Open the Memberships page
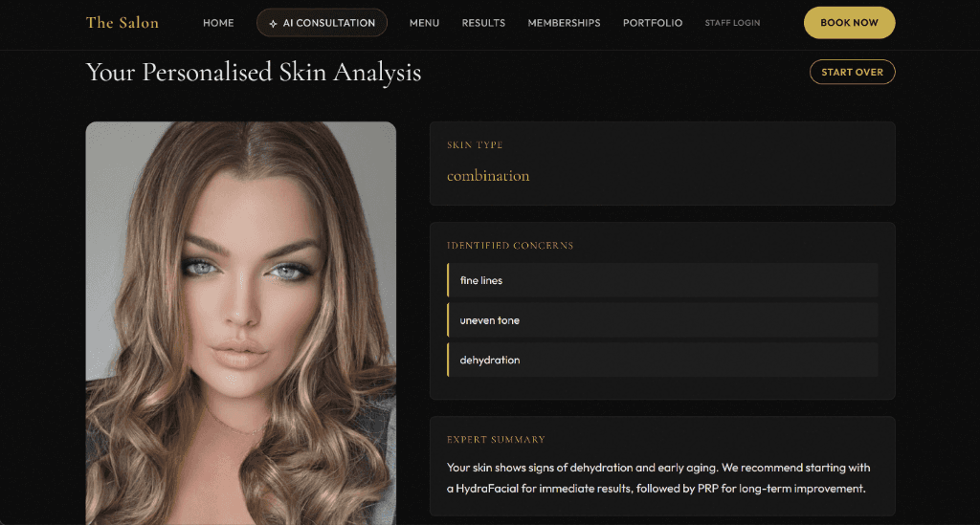 (x=564, y=23)
